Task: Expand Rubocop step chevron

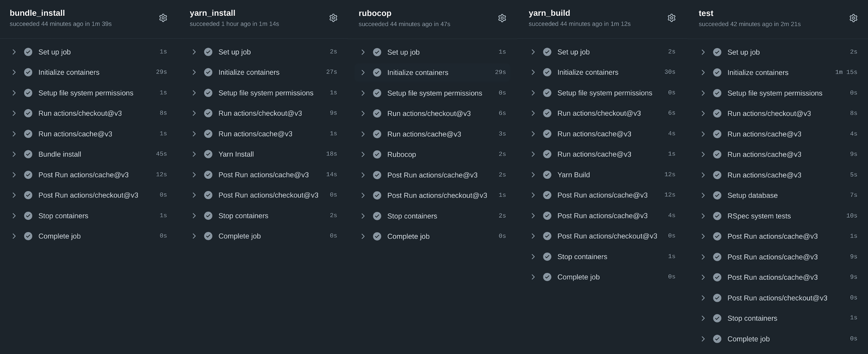Action: [363, 155]
